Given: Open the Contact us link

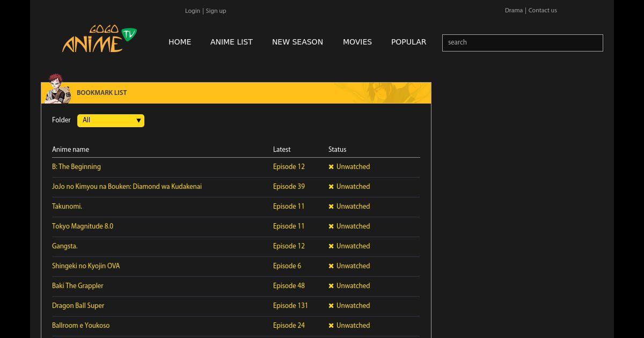Looking at the screenshot, I should click(x=543, y=10).
